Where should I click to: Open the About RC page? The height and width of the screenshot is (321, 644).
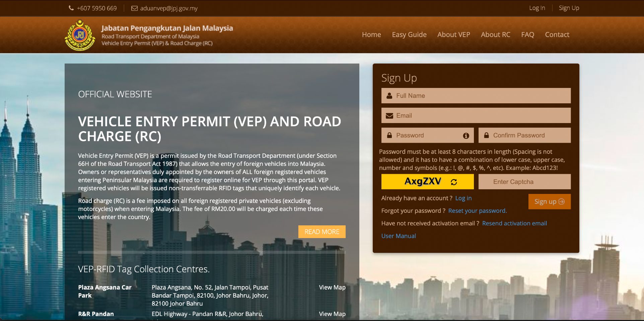(496, 34)
